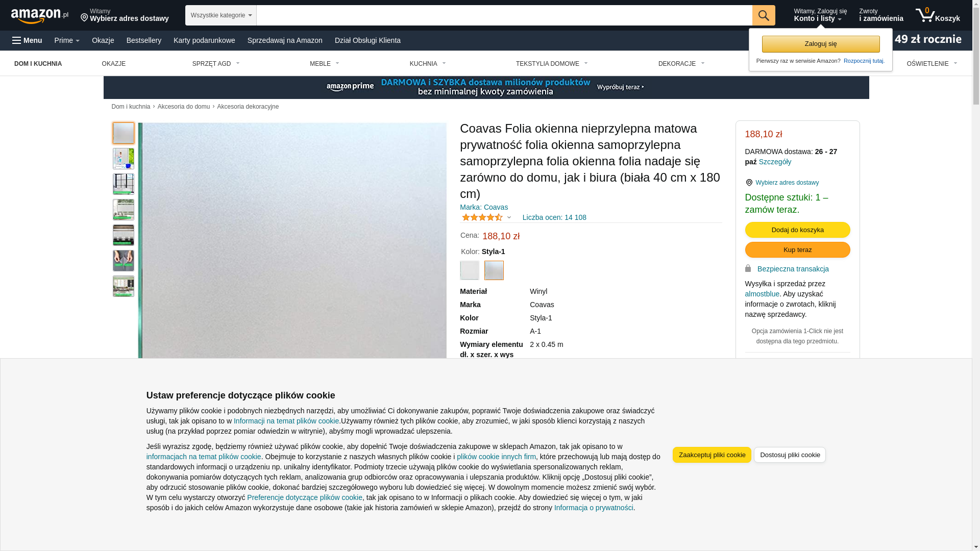The width and height of the screenshot is (980, 551).
Task: Open the Bestsellery menu item
Action: coord(144,40)
